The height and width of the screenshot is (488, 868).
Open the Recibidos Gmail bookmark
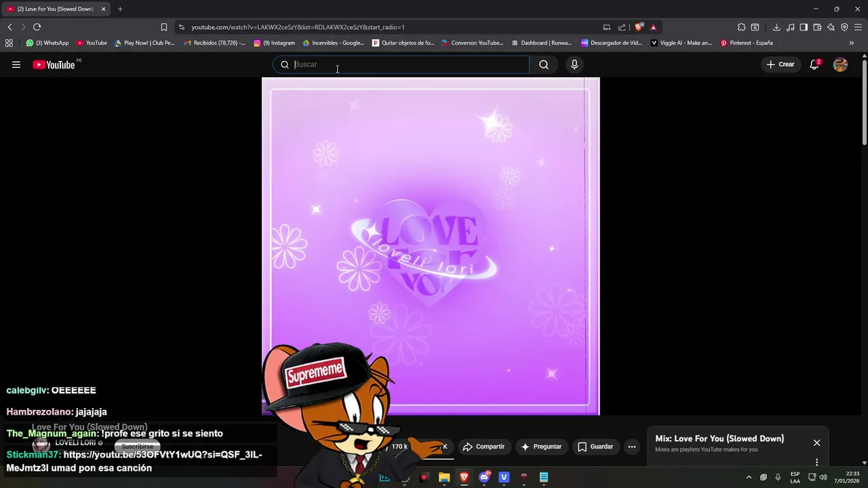coord(215,43)
